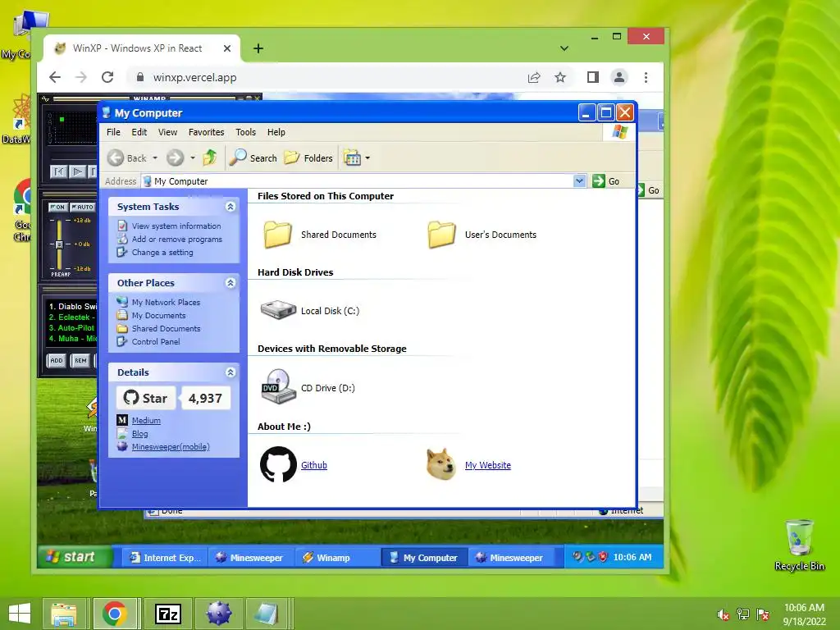Open the Medium link
This screenshot has height=630, width=840.
click(x=146, y=421)
